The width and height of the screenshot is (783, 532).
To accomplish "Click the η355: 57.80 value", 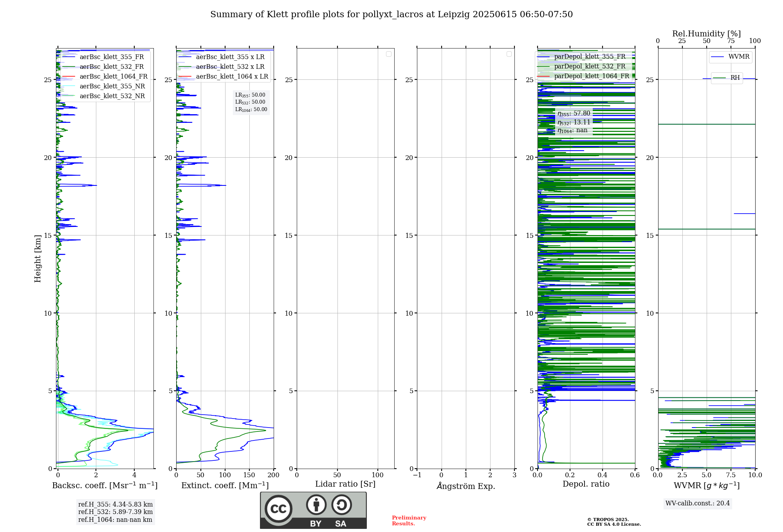I will click(x=574, y=113).
